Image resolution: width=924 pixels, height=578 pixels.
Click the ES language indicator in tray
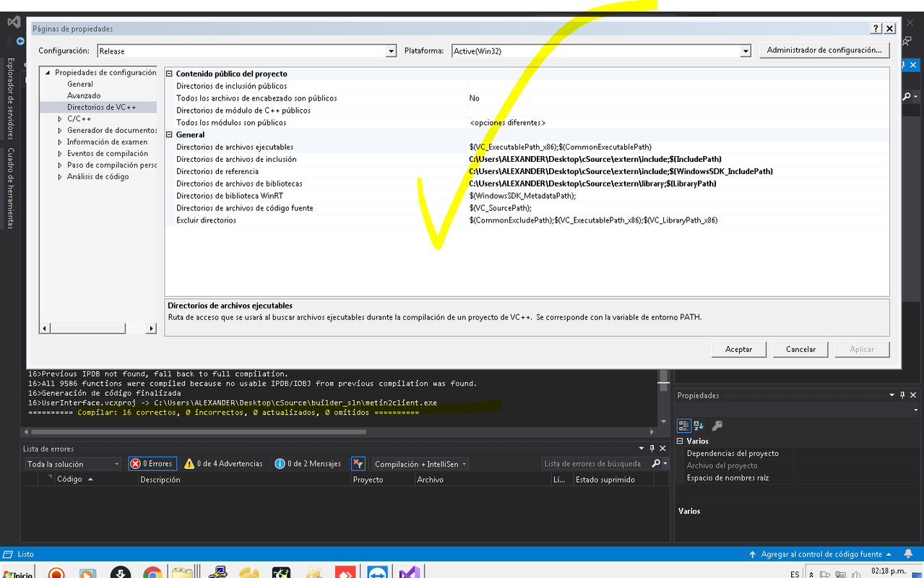coord(795,574)
